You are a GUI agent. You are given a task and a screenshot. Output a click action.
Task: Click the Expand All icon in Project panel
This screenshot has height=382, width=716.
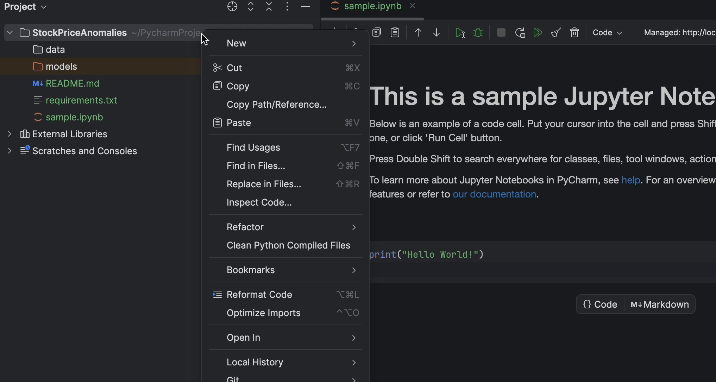tap(250, 7)
